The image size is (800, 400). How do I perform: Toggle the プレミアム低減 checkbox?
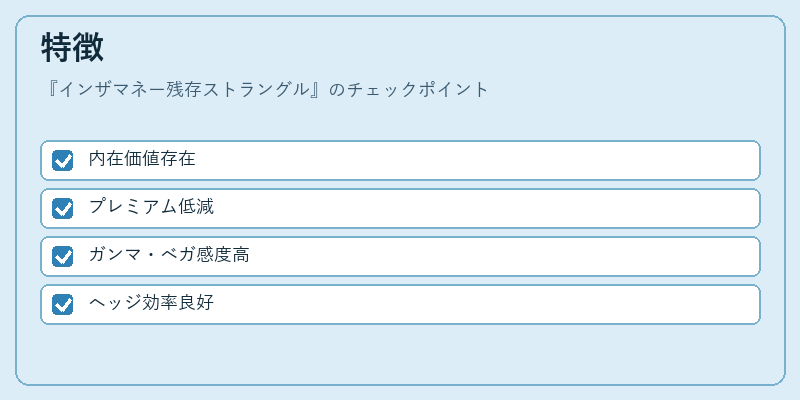(x=63, y=208)
